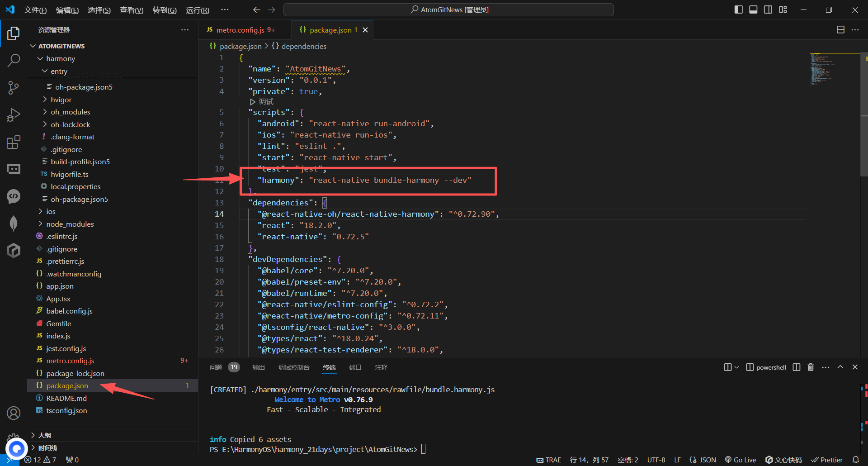This screenshot has height=466, width=868.
Task: Switch to 输出 panel tab
Action: tap(259, 367)
